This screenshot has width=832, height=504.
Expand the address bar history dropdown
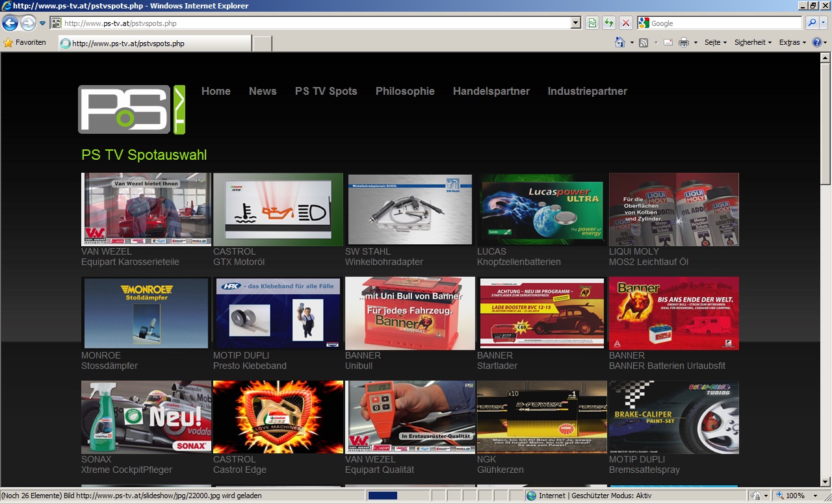pyautogui.click(x=576, y=23)
